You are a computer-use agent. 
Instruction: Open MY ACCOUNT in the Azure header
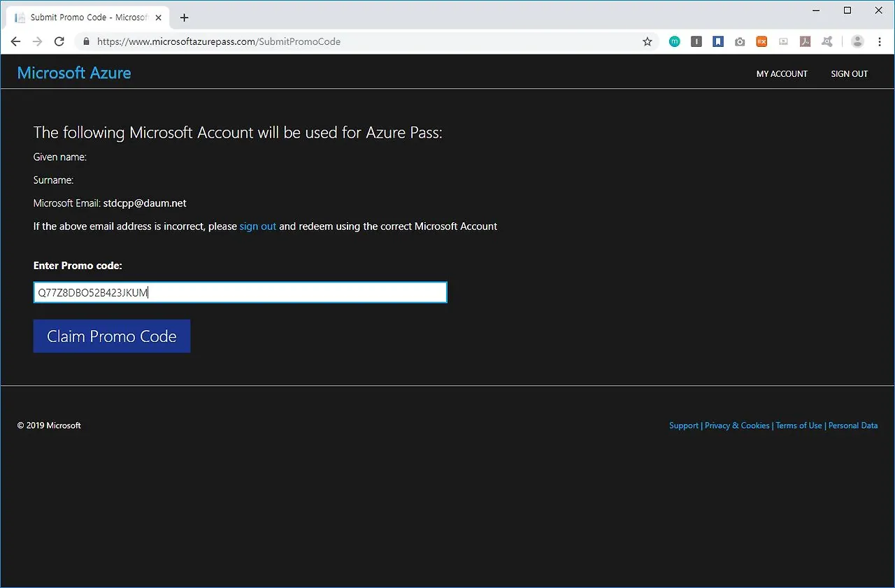pyautogui.click(x=782, y=73)
